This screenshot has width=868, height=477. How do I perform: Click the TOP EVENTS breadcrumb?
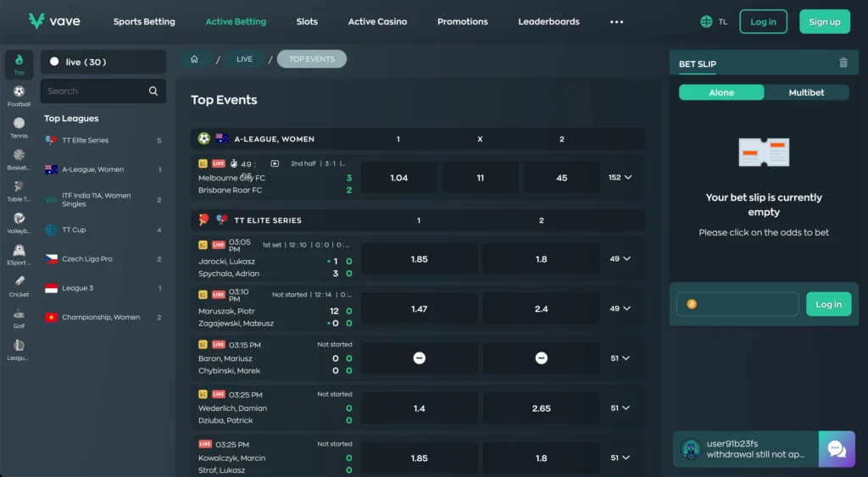pos(312,59)
